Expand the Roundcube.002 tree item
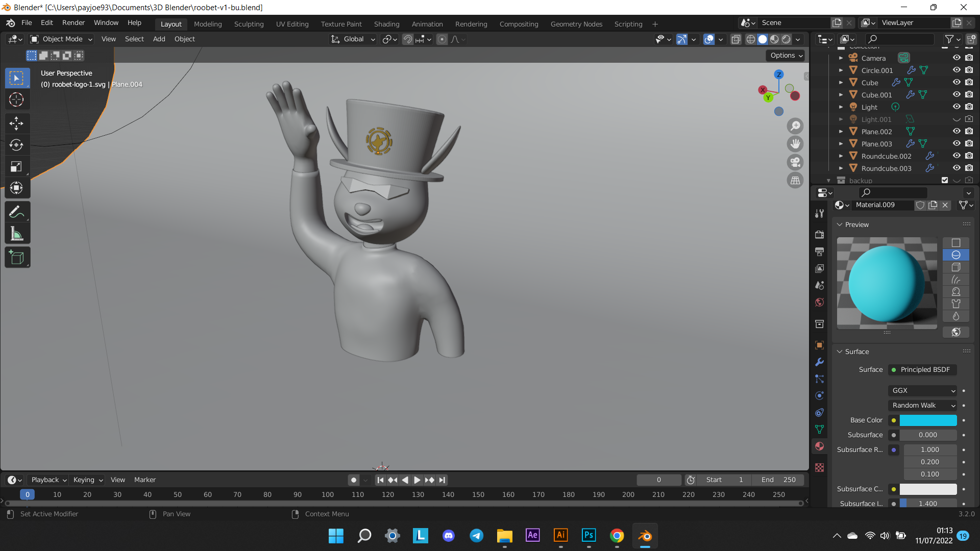The image size is (980, 551). click(841, 156)
